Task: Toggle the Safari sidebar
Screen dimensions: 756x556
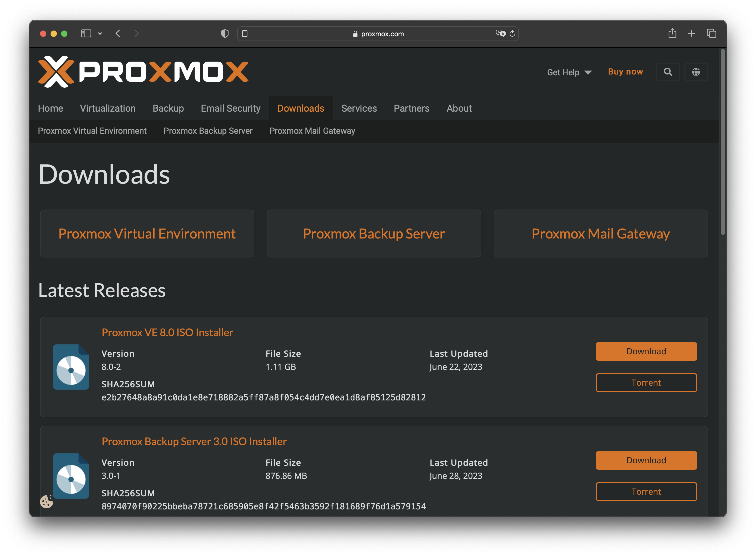Action: (86, 33)
